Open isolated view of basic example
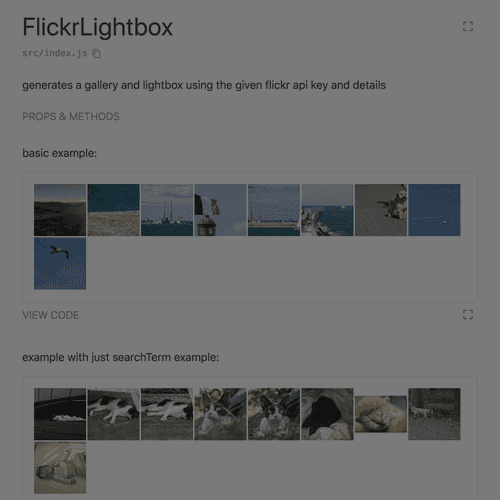Viewport: 500px width, 500px height. tap(468, 314)
